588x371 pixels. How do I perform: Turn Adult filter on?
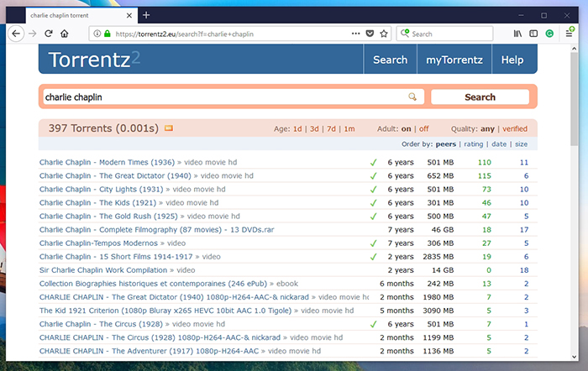[406, 129]
